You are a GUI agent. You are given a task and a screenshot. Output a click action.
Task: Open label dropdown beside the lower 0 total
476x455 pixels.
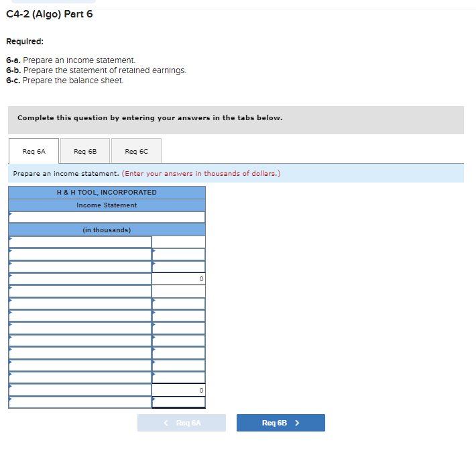80,391
